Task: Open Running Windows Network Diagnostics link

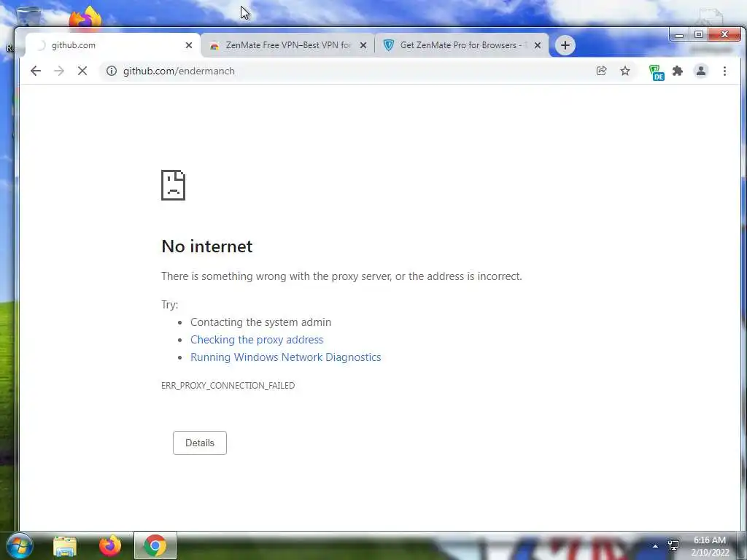Action: pyautogui.click(x=286, y=357)
